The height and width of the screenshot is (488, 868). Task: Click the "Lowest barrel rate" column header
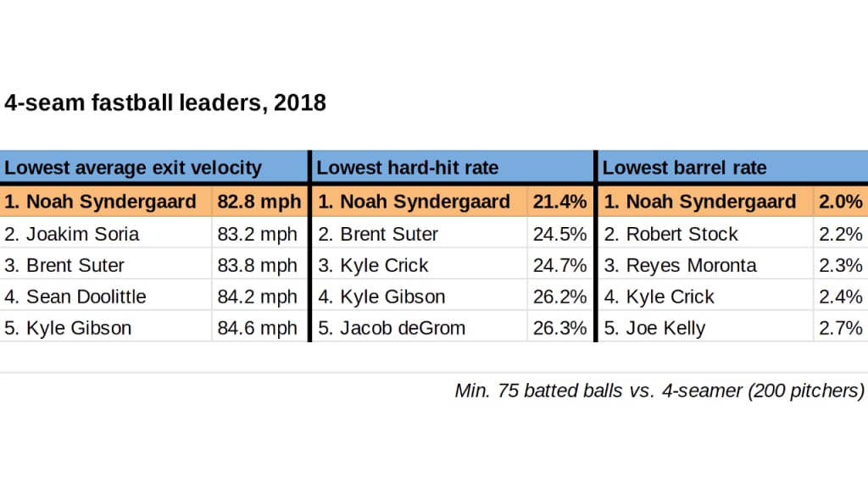(x=684, y=167)
